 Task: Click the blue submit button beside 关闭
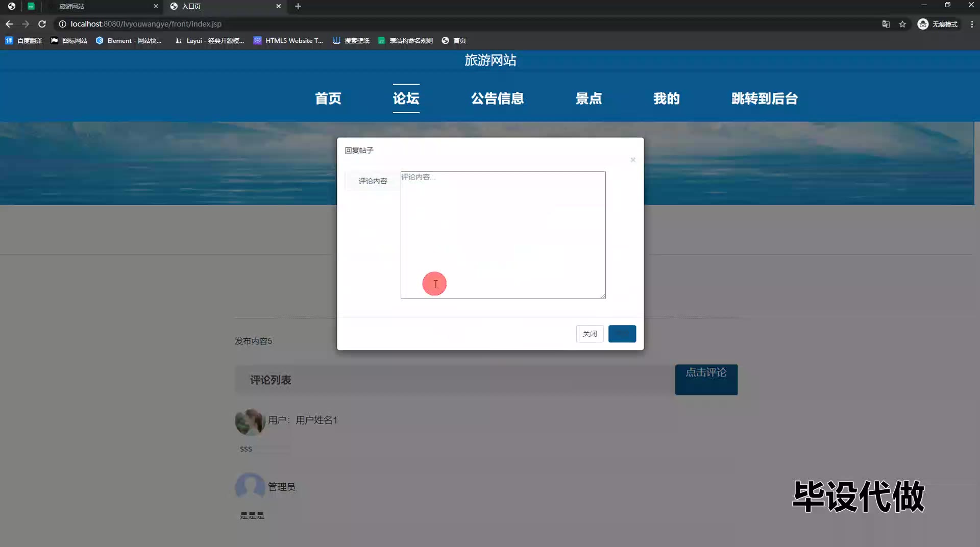622,334
